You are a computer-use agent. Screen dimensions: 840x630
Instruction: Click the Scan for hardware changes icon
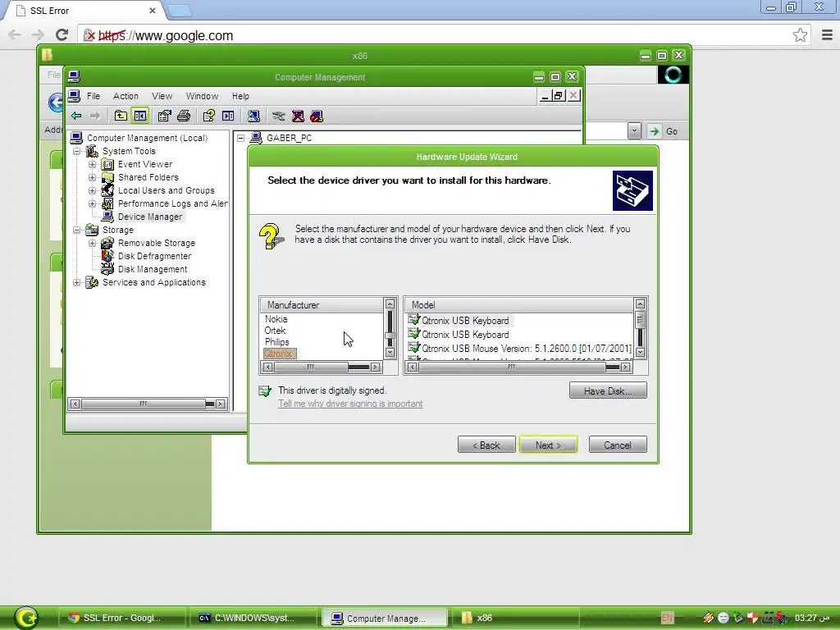[x=253, y=116]
